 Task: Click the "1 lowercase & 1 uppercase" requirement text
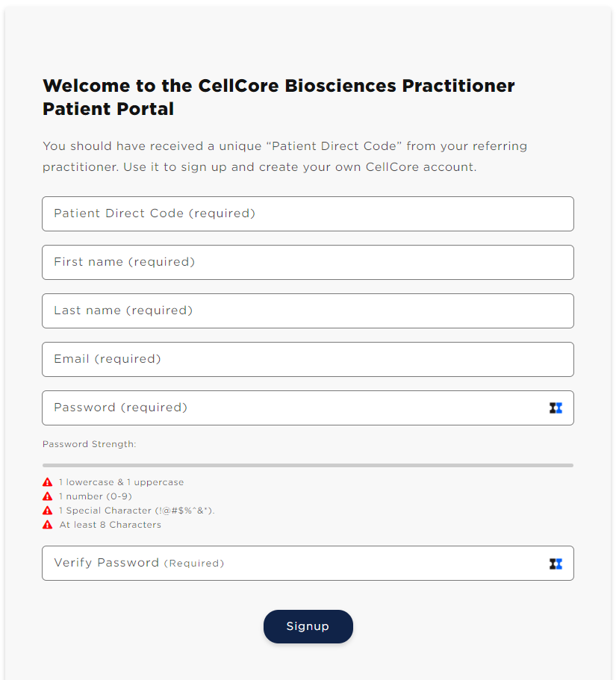(x=121, y=481)
